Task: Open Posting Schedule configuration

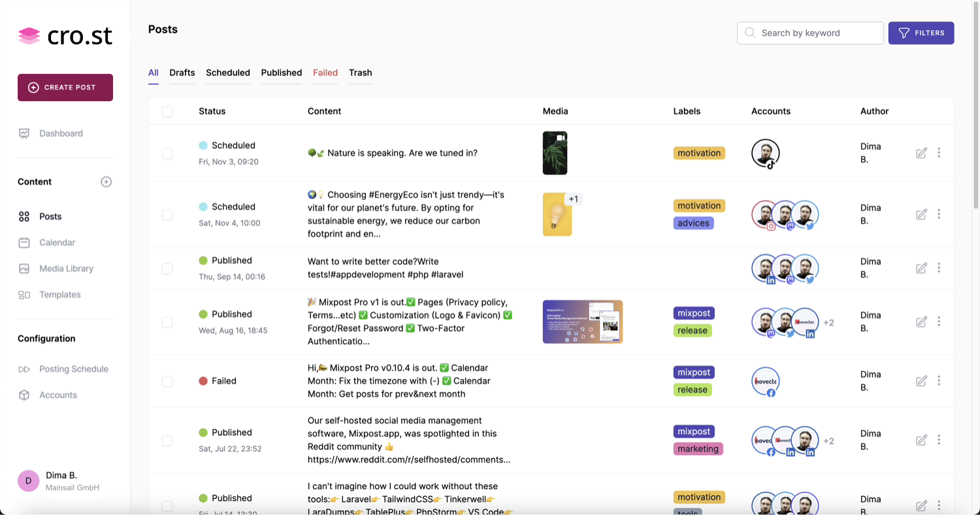Action: click(73, 369)
